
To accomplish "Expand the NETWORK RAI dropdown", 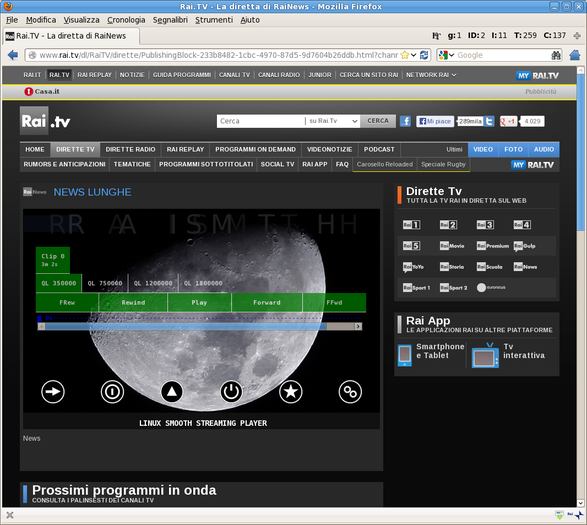I will [x=431, y=75].
